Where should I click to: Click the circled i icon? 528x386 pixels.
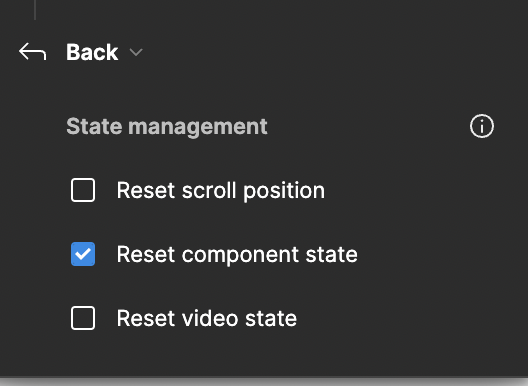pyautogui.click(x=482, y=126)
